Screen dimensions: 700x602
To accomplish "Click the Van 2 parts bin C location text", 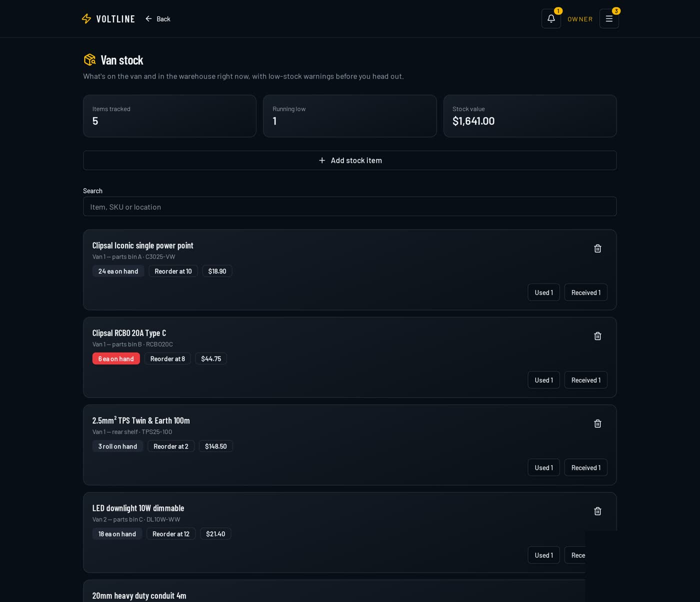I will [x=136, y=519].
